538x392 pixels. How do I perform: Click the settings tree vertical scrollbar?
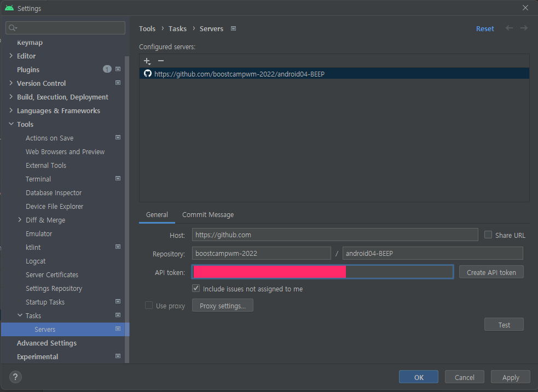coord(127,209)
